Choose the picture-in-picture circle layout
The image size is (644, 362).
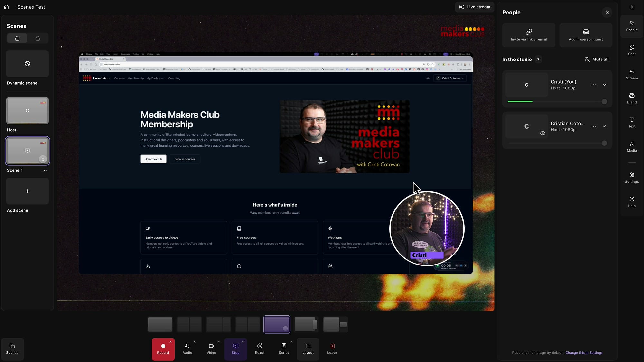click(277, 324)
